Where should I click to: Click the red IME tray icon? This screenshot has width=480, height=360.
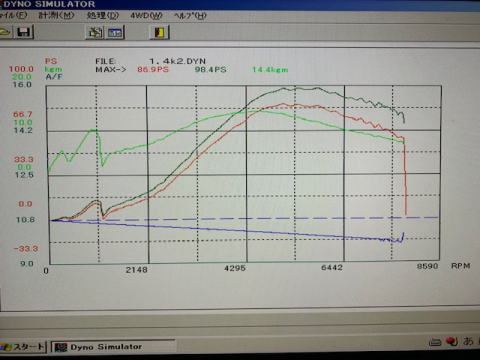(x=452, y=341)
